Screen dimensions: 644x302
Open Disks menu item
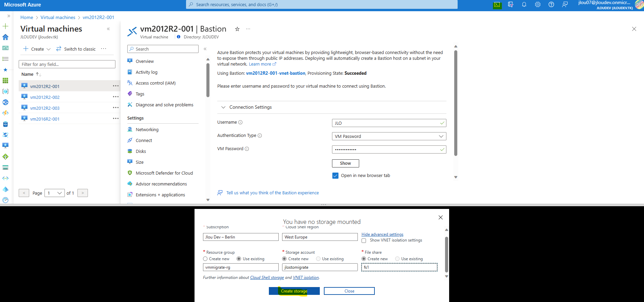tap(141, 152)
